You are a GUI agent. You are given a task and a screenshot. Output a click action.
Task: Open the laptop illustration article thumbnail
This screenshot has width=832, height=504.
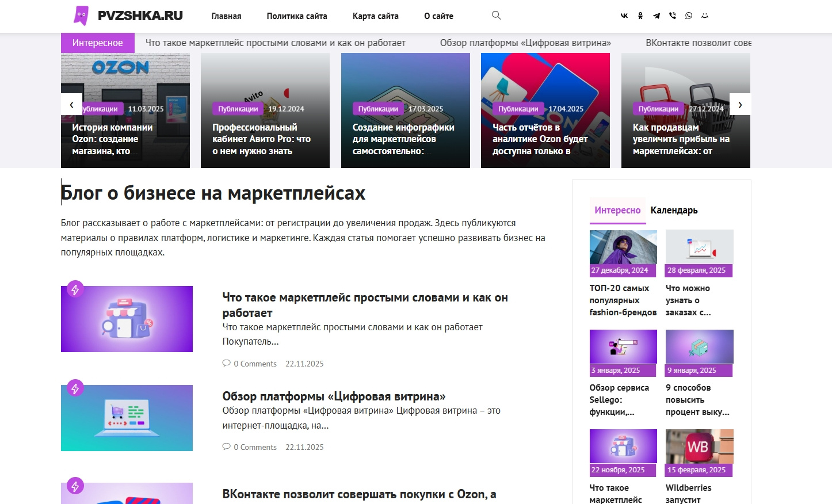pos(127,418)
